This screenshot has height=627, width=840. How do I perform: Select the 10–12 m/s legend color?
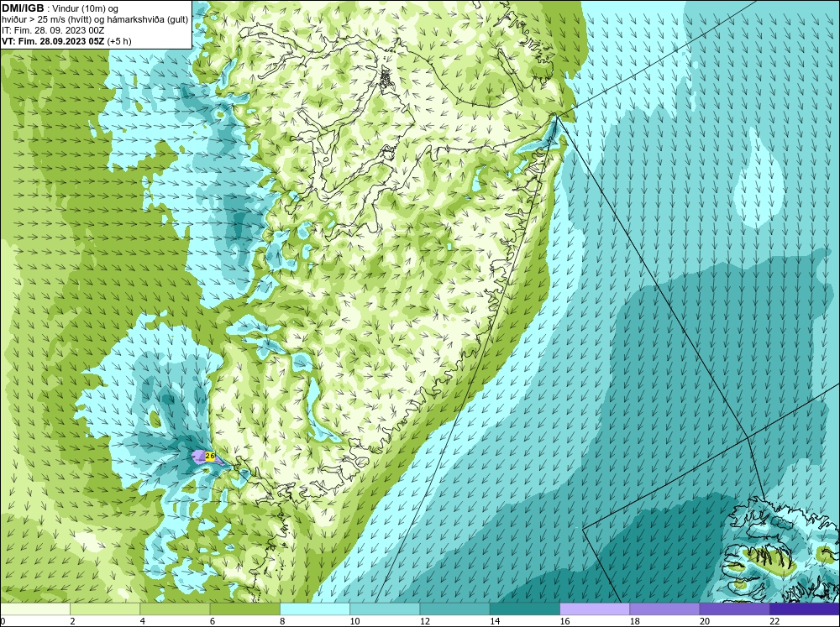coord(385,609)
